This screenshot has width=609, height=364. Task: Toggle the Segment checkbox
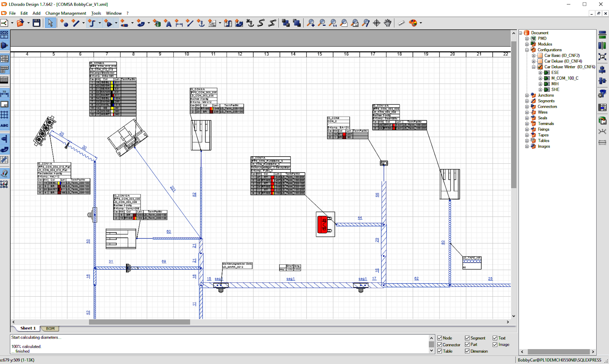pos(467,338)
